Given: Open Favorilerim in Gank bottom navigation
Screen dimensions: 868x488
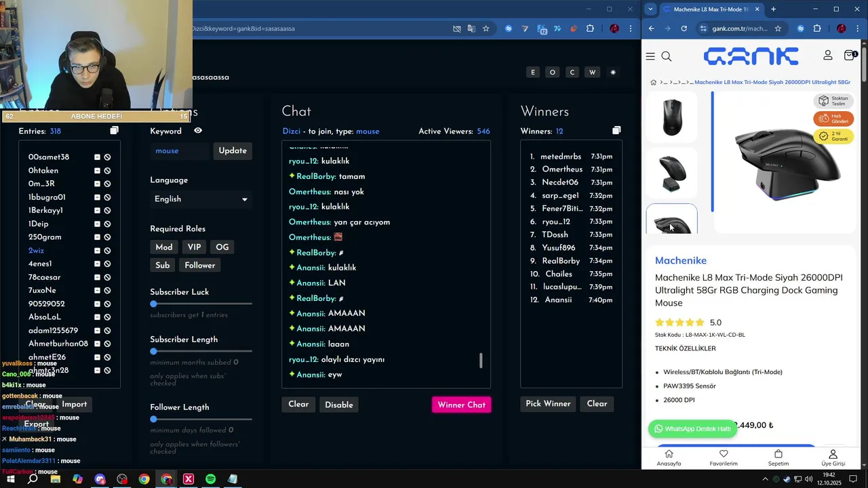Looking at the screenshot, I should pyautogui.click(x=724, y=458).
